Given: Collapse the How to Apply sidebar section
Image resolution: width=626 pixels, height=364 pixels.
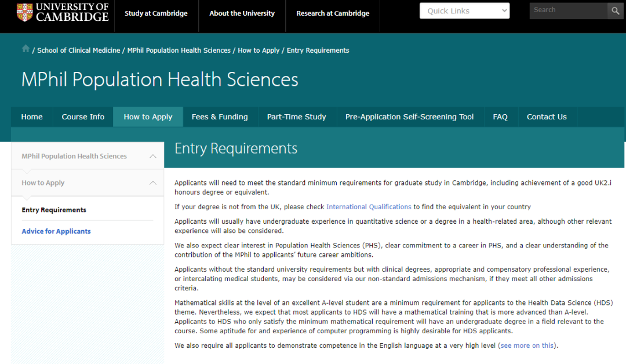Looking at the screenshot, I should click(153, 183).
